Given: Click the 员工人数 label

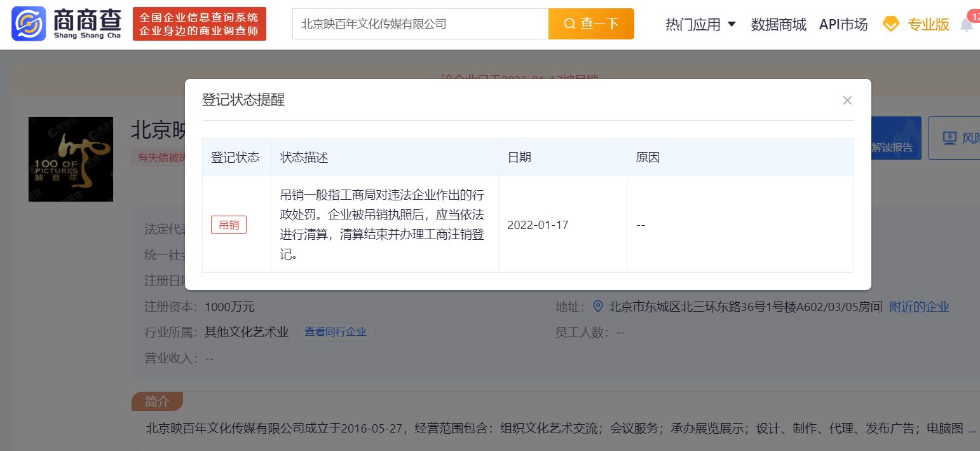Looking at the screenshot, I should click(582, 332).
